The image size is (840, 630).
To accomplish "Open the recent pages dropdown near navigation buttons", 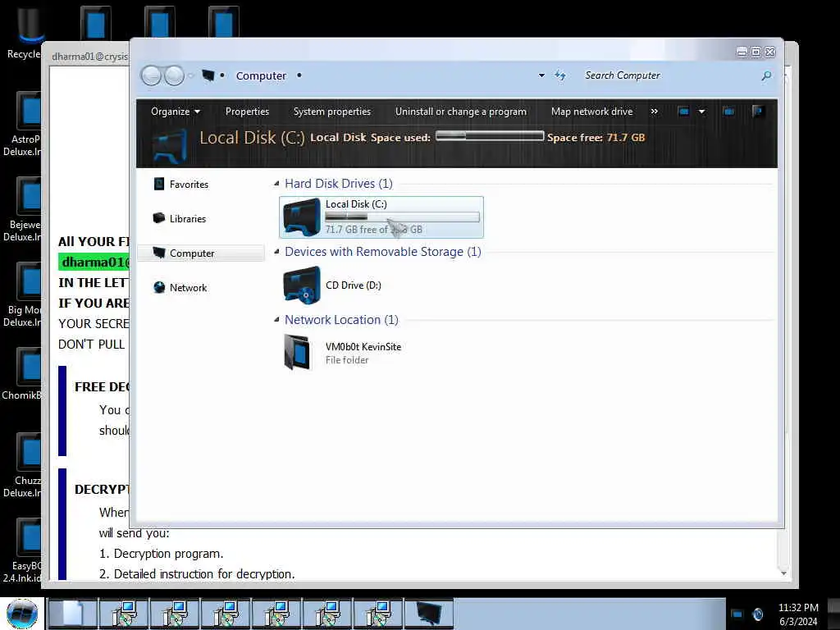I will (x=190, y=76).
